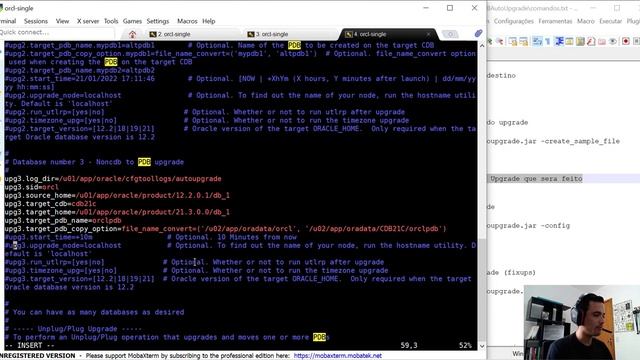Open new tab button beside tab 4

click(x=450, y=34)
